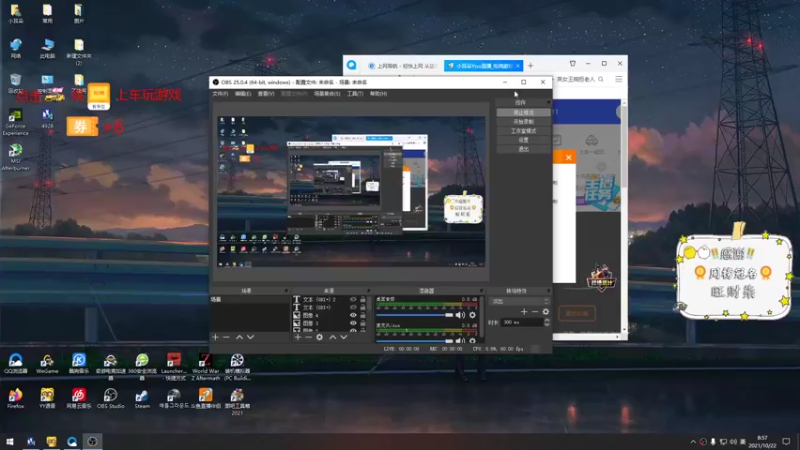Screen dimensions: 800x450
Task: Remove the selected scene with minus icon
Action: 226,337
